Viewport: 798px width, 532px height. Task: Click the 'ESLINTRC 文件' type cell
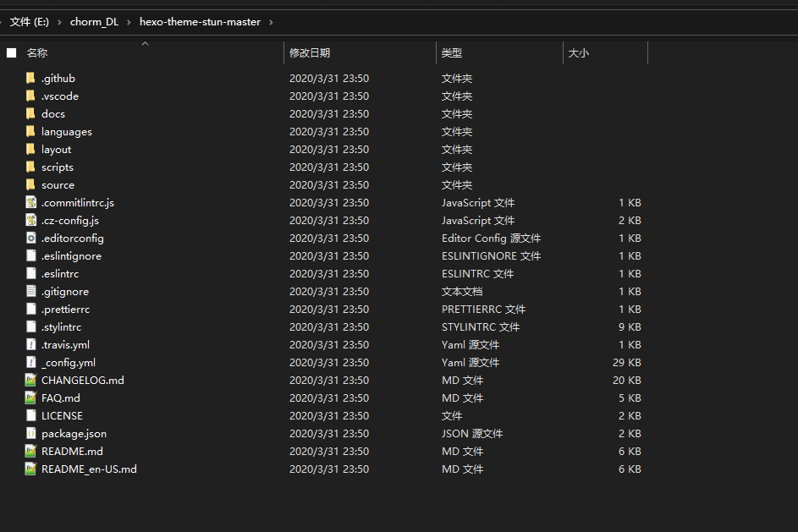[x=477, y=274]
